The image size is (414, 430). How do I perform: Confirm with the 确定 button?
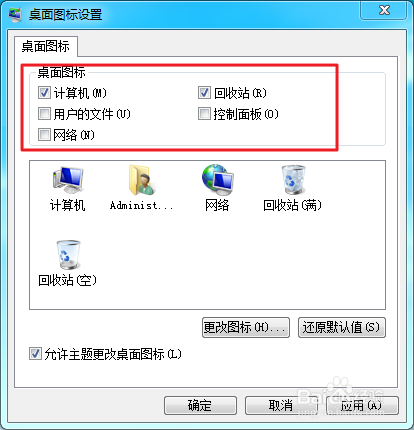coord(200,405)
